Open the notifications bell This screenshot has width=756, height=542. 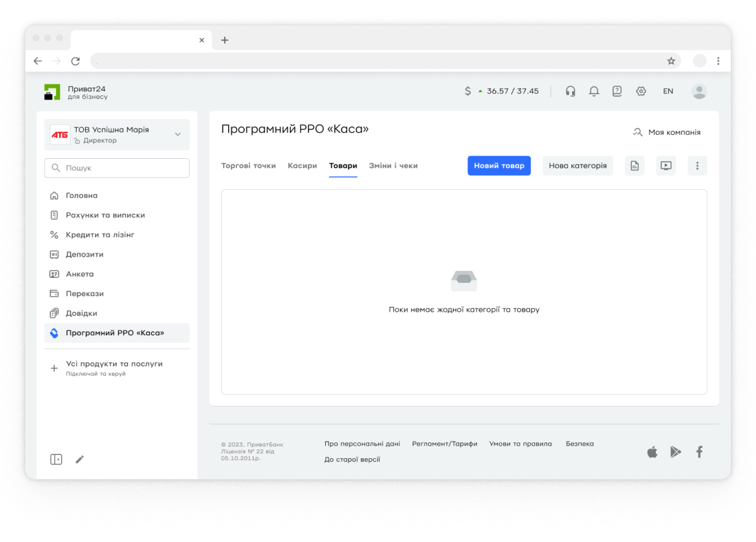[x=593, y=91]
